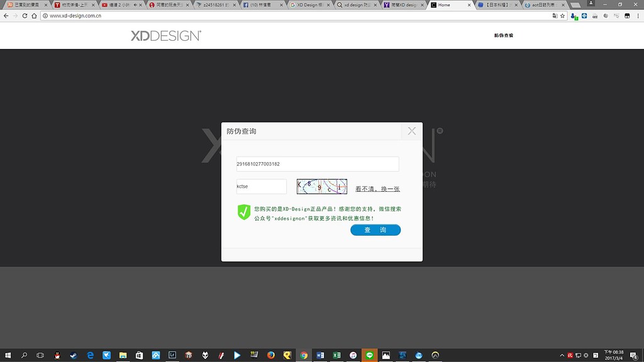Image resolution: width=644 pixels, height=362 pixels.
Task: Open Steam from the taskbar
Action: (x=74, y=355)
